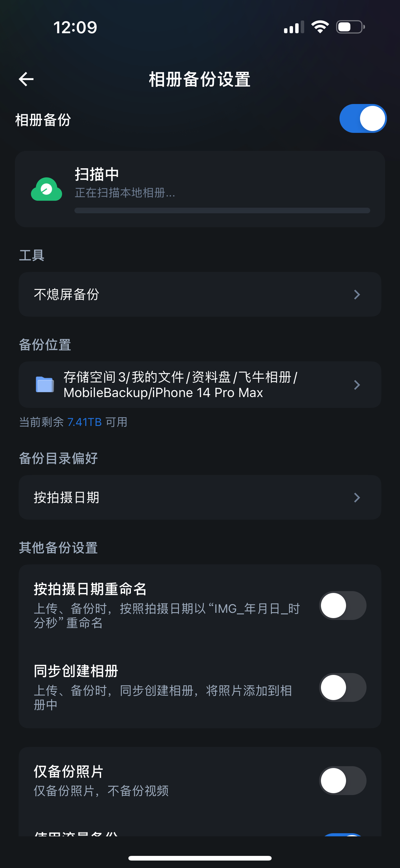Open 按拍摄日期 directory preference chevron

coord(357,497)
